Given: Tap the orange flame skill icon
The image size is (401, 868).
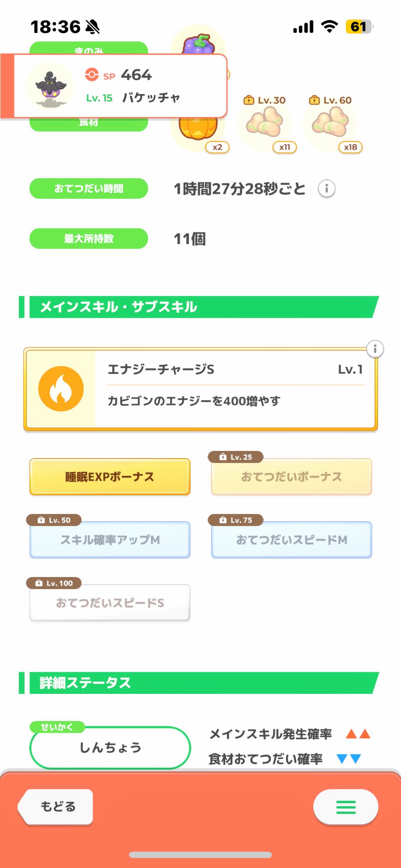Looking at the screenshot, I should coord(61,389).
